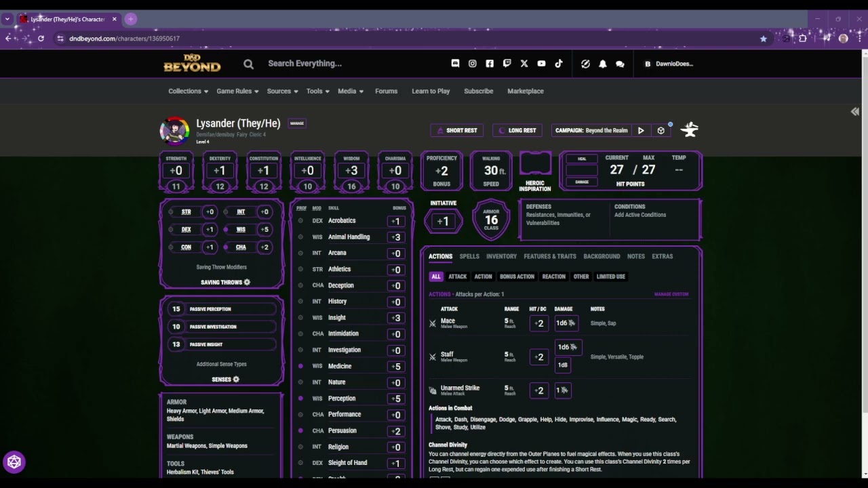Click Lysander's character portrait avatar
Image resolution: width=868 pixels, height=488 pixels.
click(x=174, y=131)
